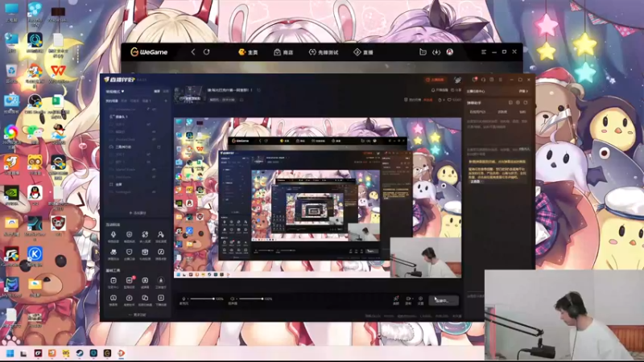Click the webcam overlay in stream preview
Viewport: 644px width, 362px height.
coord(426,257)
